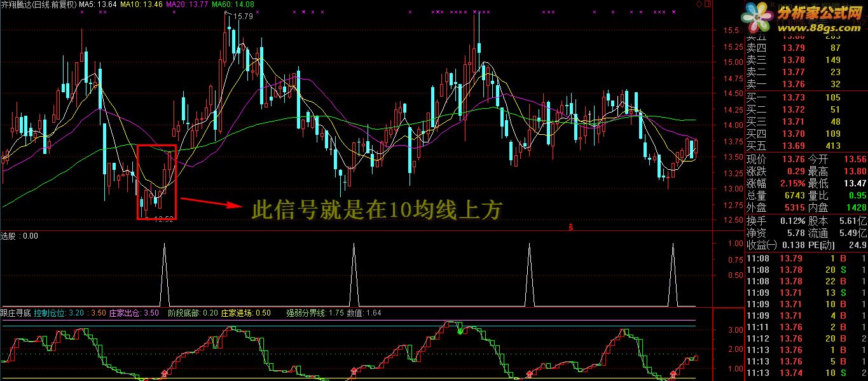This screenshot has width=868, height=381.
Task: Click the red $ marker below main chart
Action: click(x=571, y=226)
